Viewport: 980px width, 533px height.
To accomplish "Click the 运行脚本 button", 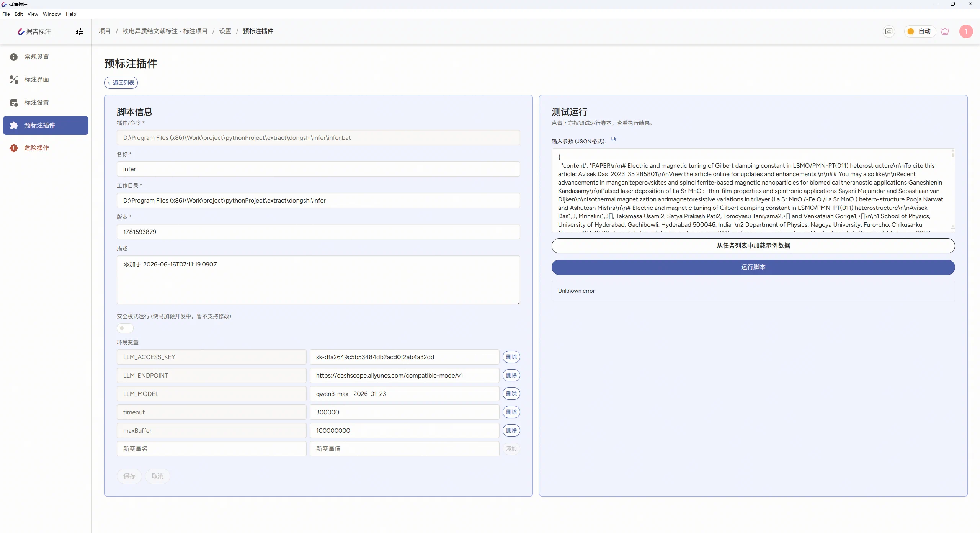I will pyautogui.click(x=753, y=267).
